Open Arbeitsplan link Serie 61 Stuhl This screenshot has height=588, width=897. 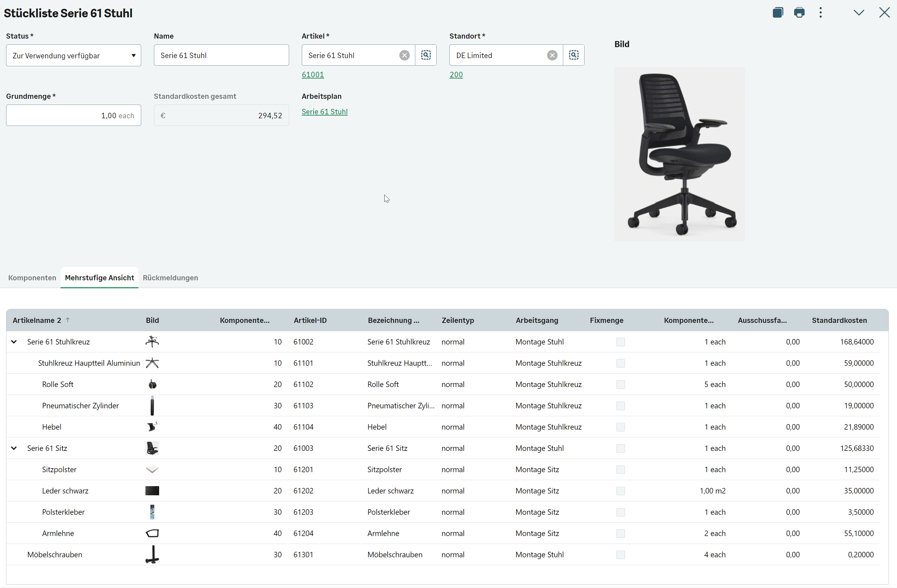coord(324,112)
